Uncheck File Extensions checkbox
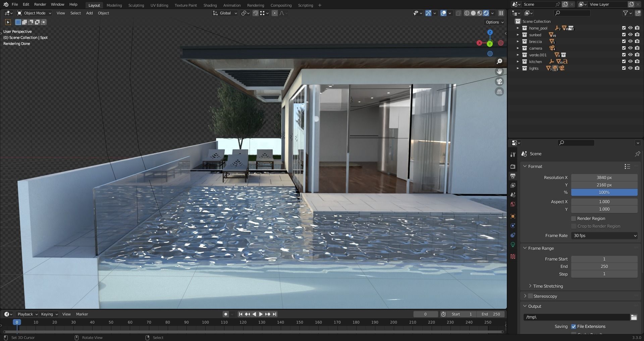 pos(574,327)
